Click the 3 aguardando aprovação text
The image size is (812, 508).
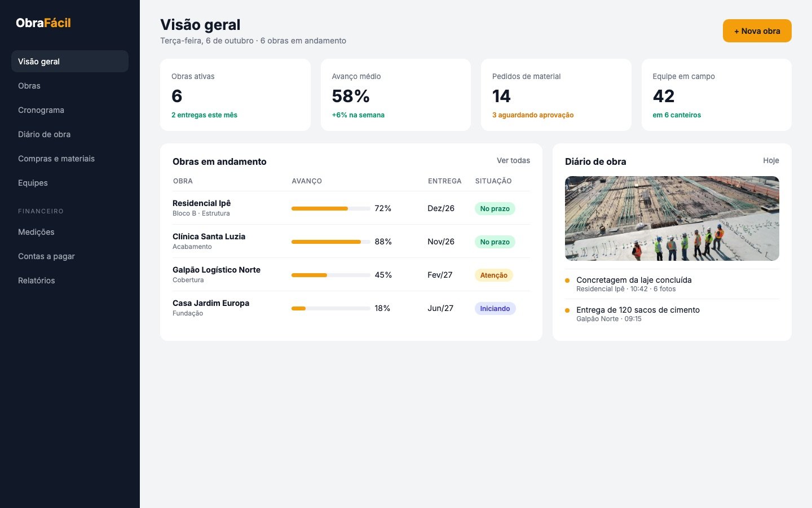coord(533,115)
